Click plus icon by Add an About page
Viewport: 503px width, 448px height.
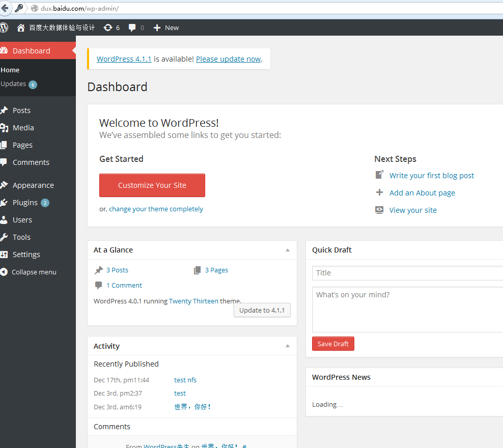pyautogui.click(x=379, y=192)
